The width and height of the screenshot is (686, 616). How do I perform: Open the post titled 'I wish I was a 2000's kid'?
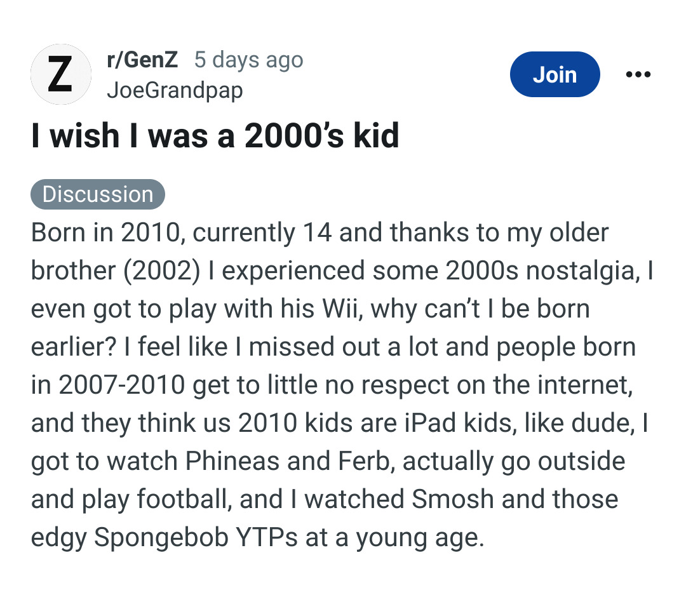click(215, 135)
